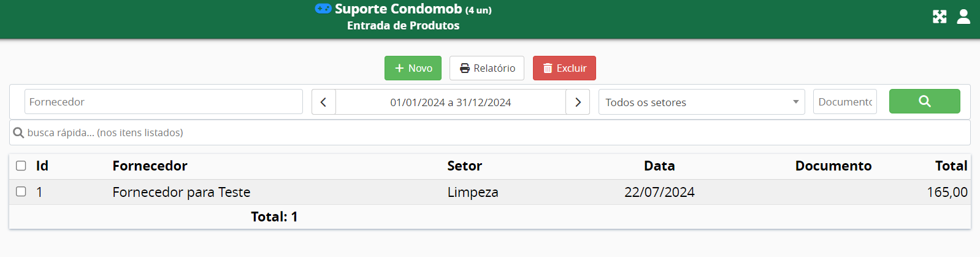Open the user profile icon
980x257 pixels.
point(963,17)
